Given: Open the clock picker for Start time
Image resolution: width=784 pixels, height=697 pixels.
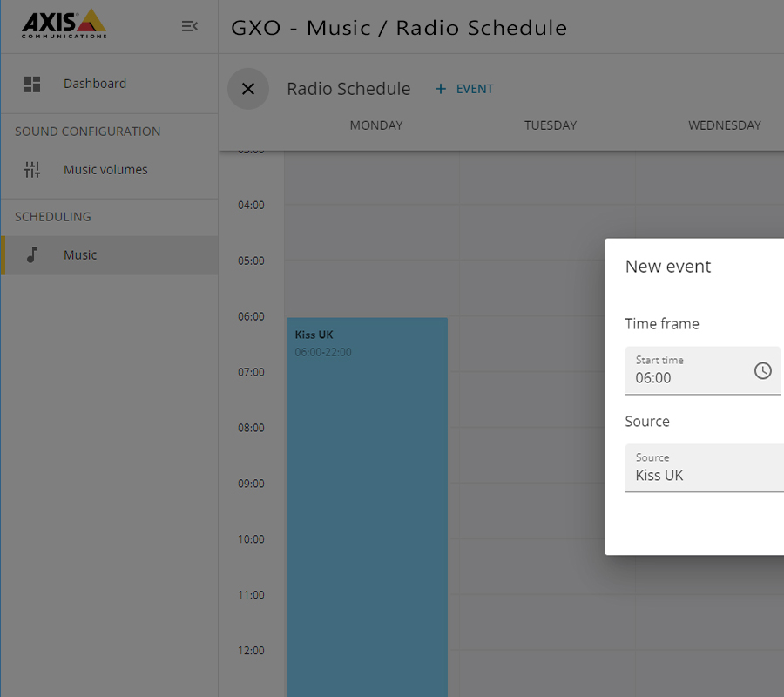Looking at the screenshot, I should click(x=762, y=370).
